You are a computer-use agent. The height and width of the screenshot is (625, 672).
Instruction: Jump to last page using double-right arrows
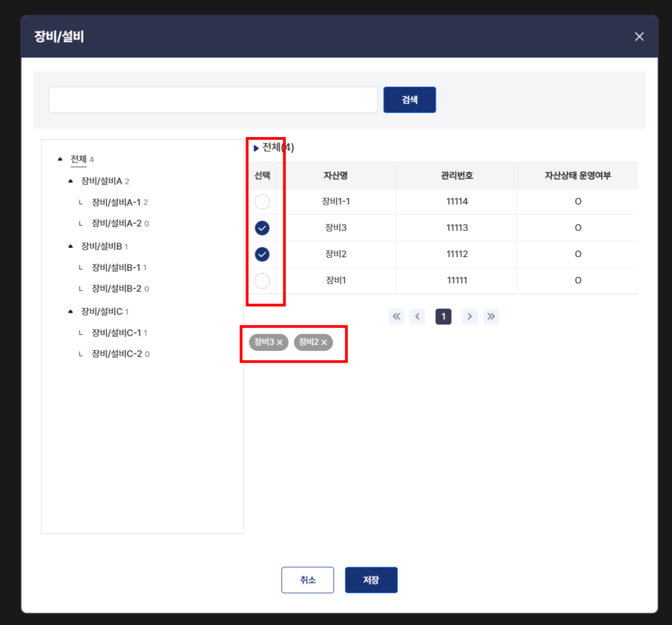[491, 317]
